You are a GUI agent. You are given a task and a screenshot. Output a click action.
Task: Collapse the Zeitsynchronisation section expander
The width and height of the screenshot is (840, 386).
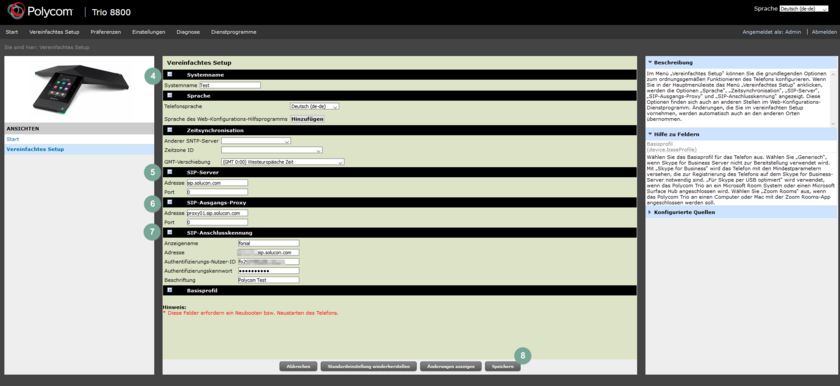point(170,130)
